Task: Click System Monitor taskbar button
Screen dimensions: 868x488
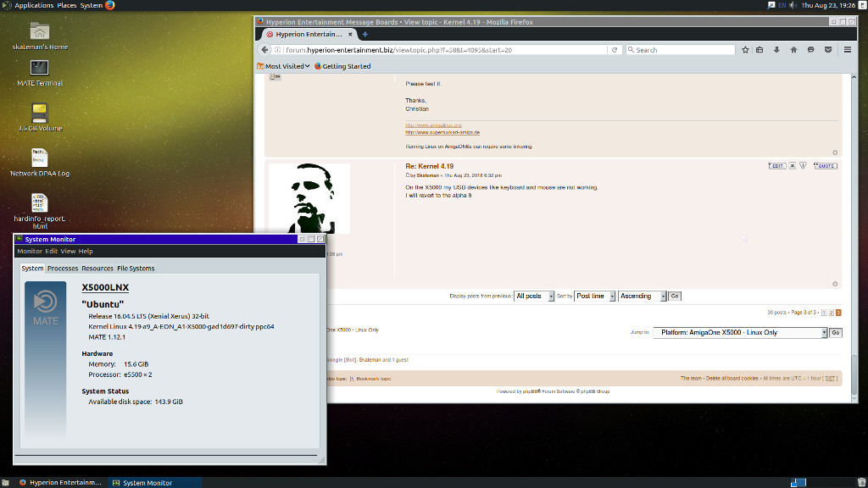Action: pyautogui.click(x=154, y=482)
